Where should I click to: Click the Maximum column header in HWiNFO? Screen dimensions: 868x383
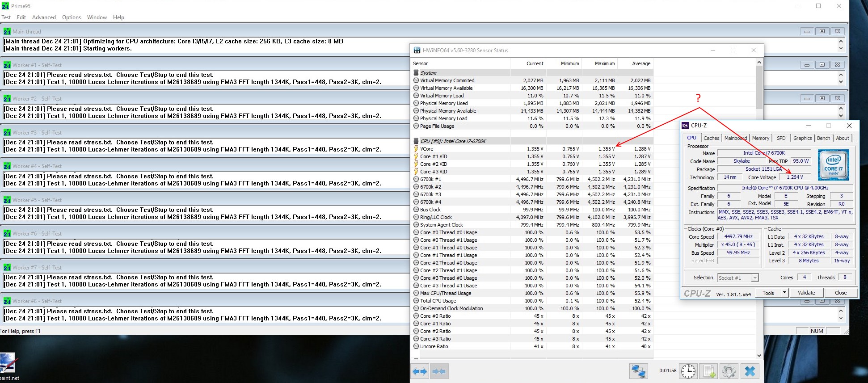[x=600, y=63]
